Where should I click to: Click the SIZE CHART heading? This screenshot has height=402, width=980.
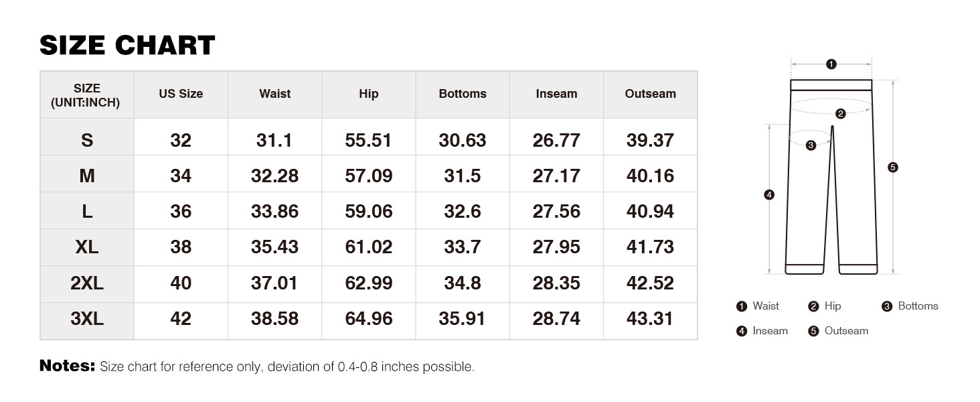[x=127, y=46]
